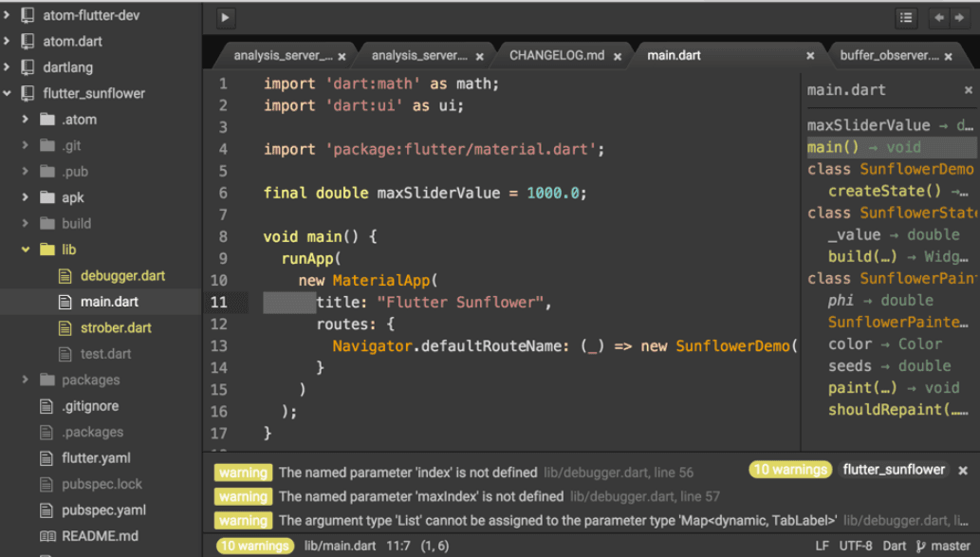
Task: Jump to phi → double in outline
Action: 880,301
